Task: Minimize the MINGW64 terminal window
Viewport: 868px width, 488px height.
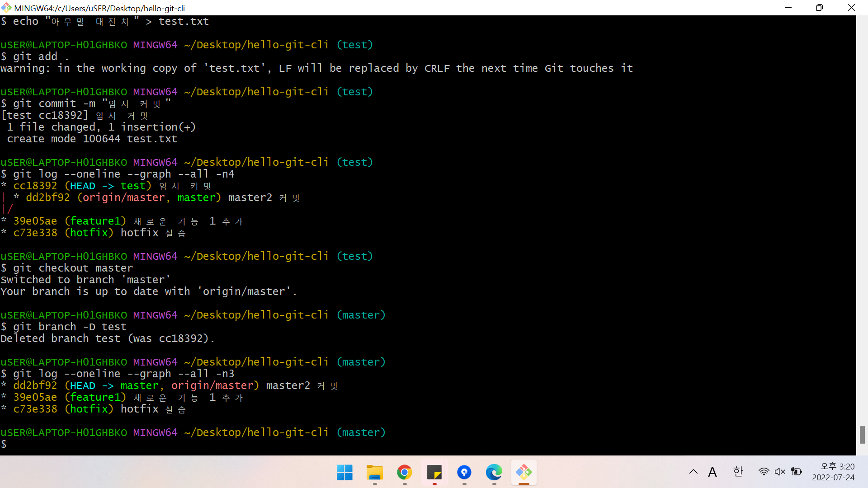Action: pyautogui.click(x=788, y=8)
